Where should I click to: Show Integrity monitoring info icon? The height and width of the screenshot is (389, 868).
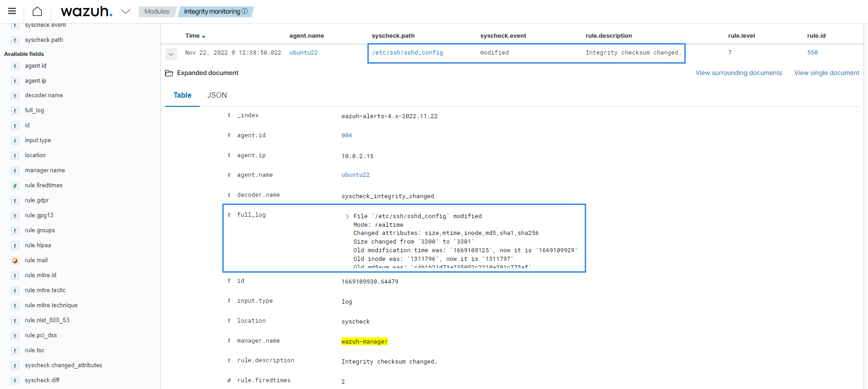[x=245, y=11]
